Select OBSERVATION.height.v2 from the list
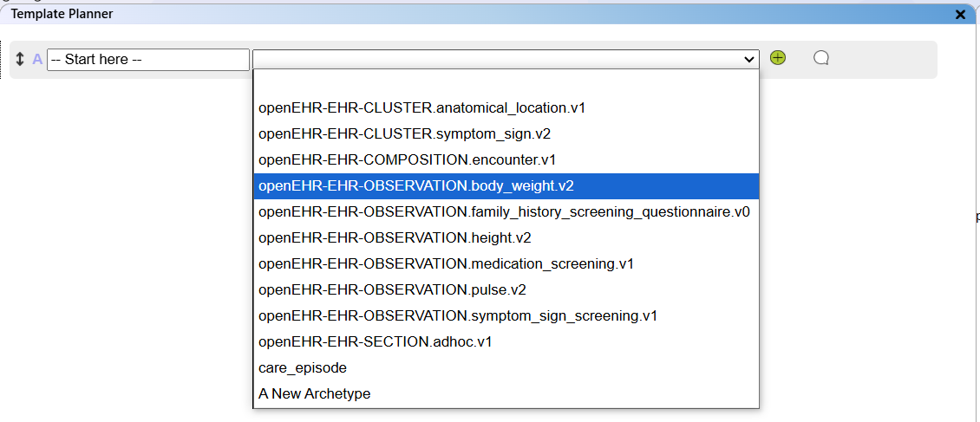 (395, 238)
